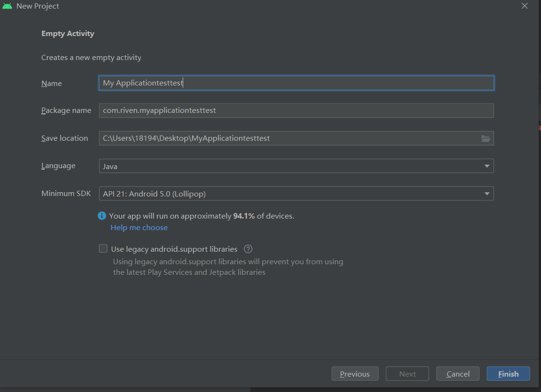Open the Language combo box showing Java
The image size is (541, 392).
point(296,166)
